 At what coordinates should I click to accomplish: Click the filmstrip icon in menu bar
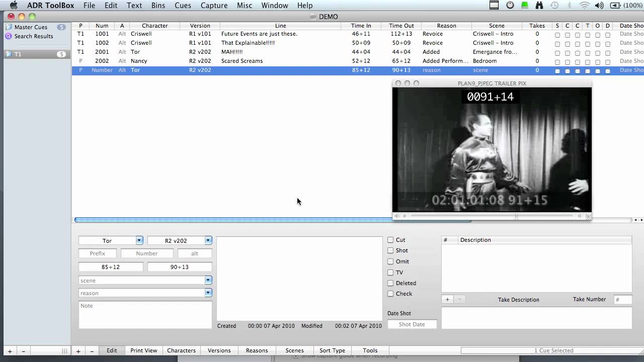tap(494, 6)
